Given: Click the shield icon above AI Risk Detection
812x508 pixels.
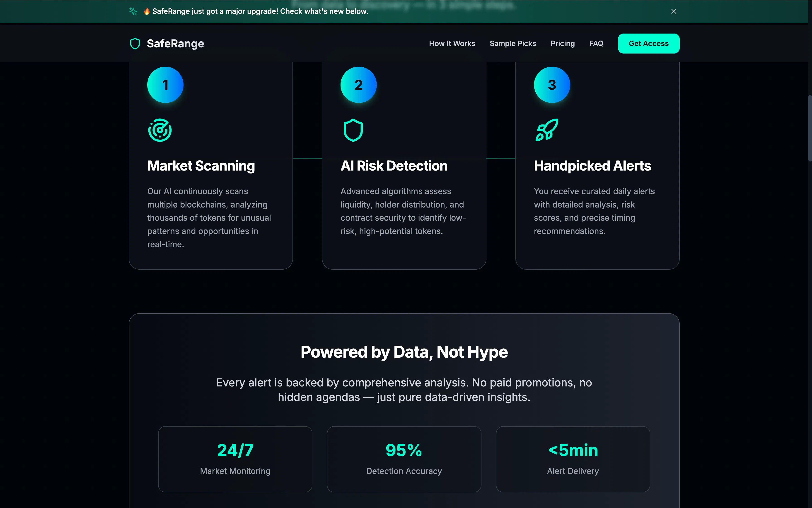Looking at the screenshot, I should point(353,130).
